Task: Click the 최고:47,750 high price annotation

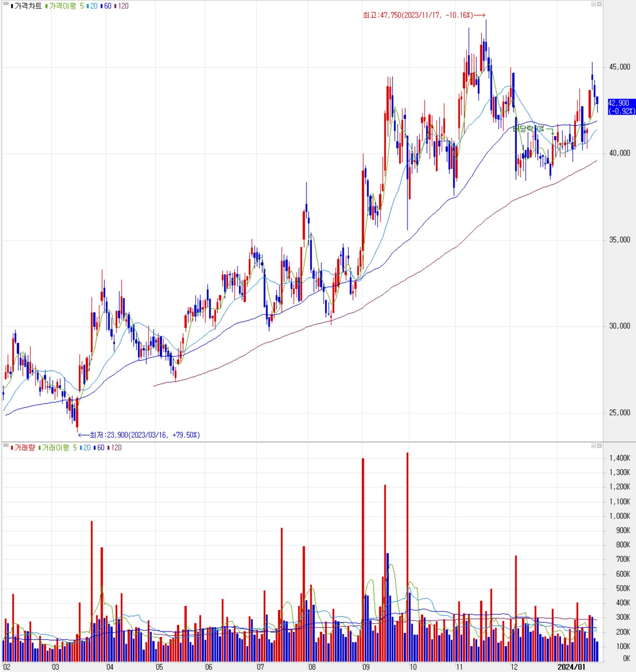Action: coord(424,15)
